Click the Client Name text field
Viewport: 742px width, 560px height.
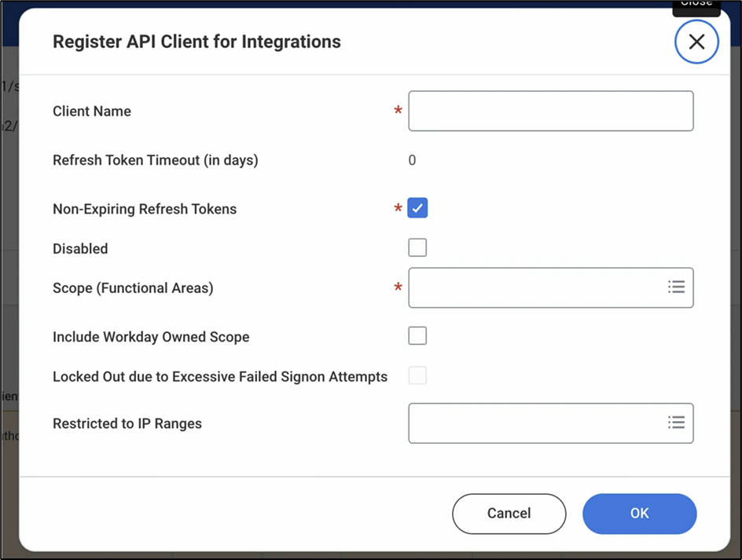point(551,112)
